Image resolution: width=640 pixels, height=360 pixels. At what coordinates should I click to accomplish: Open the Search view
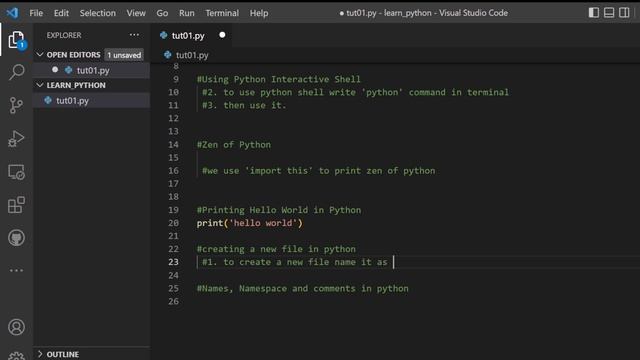[x=16, y=72]
